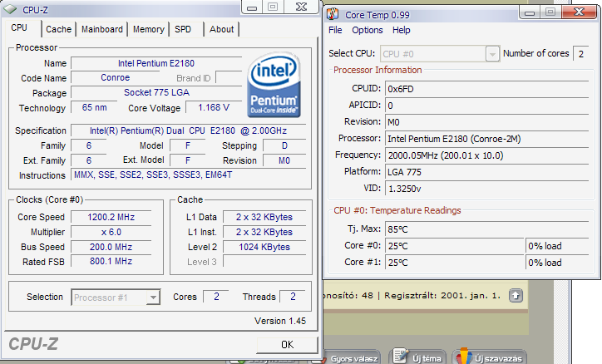Click the Gyors válasz button
Viewport: 602px width, 364px height.
(x=353, y=358)
